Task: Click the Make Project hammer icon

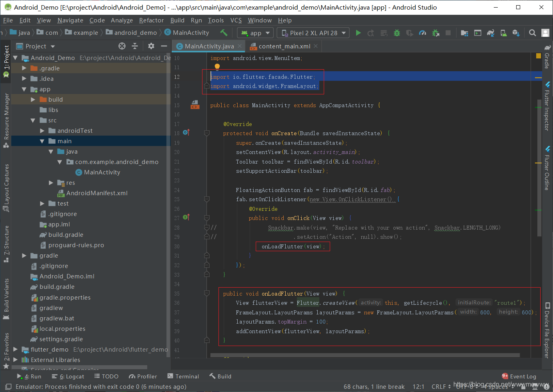Action: click(x=224, y=33)
